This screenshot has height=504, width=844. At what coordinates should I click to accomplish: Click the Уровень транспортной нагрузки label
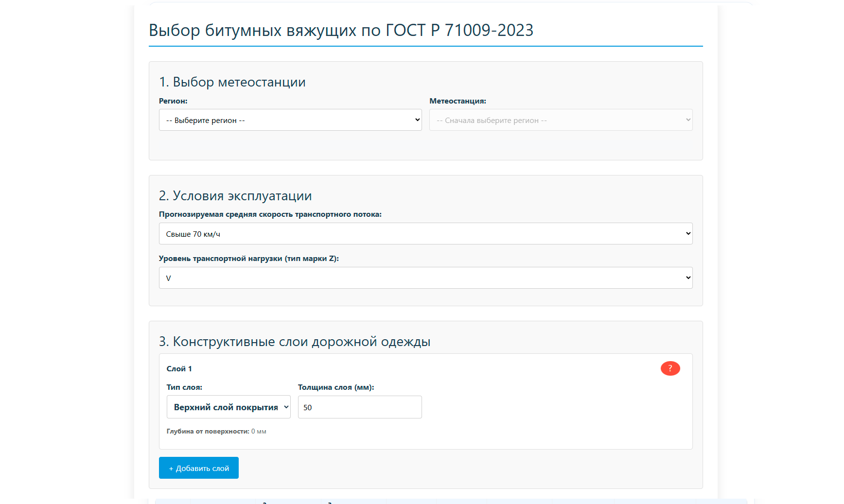tap(248, 259)
